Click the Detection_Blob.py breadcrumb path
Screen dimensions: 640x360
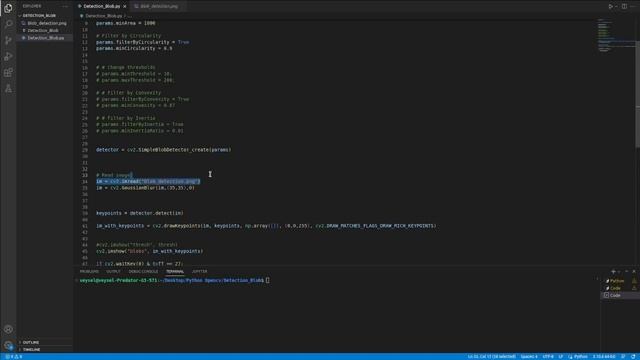click(103, 16)
